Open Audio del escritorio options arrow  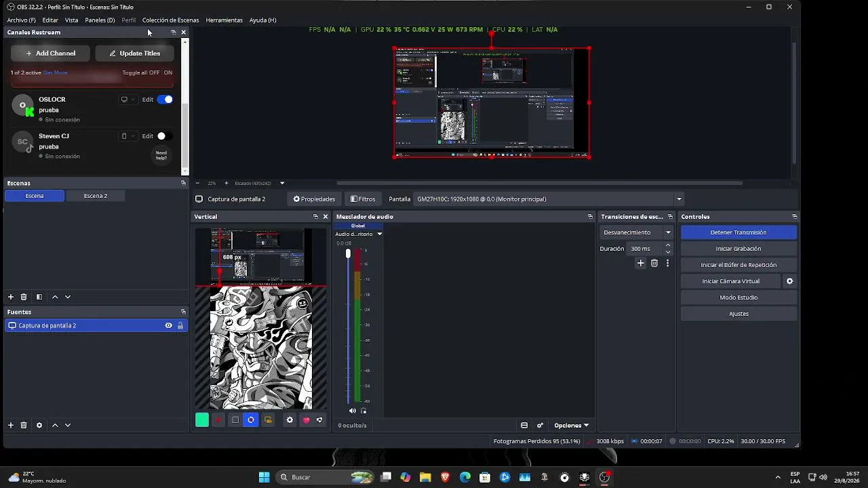click(x=379, y=234)
